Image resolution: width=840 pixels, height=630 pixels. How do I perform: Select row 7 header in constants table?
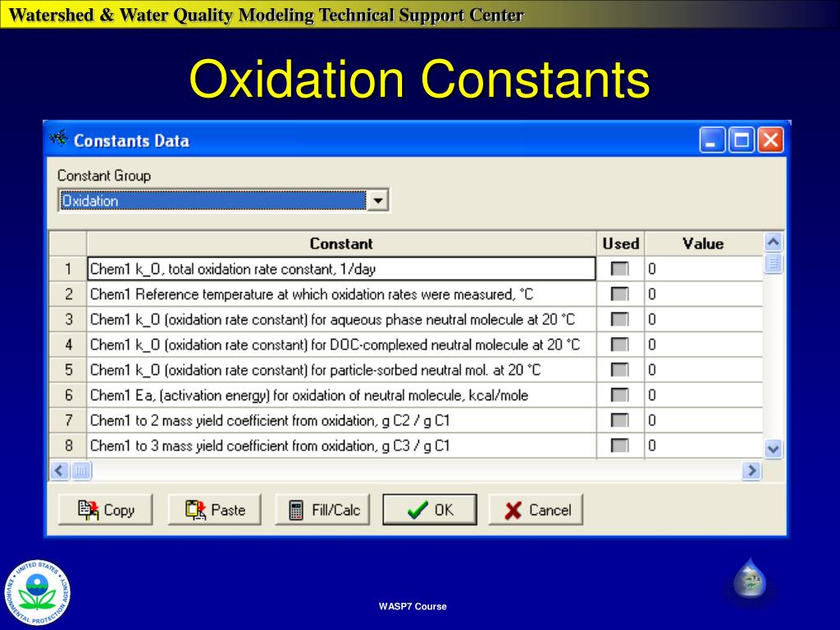coord(68,420)
